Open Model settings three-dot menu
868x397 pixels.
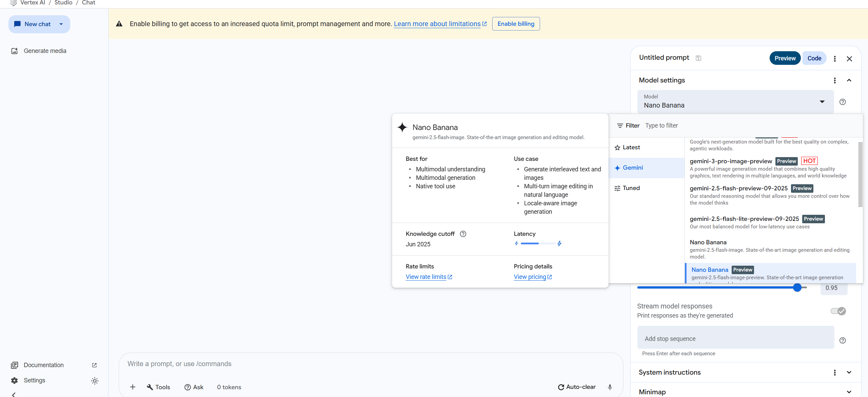(835, 80)
